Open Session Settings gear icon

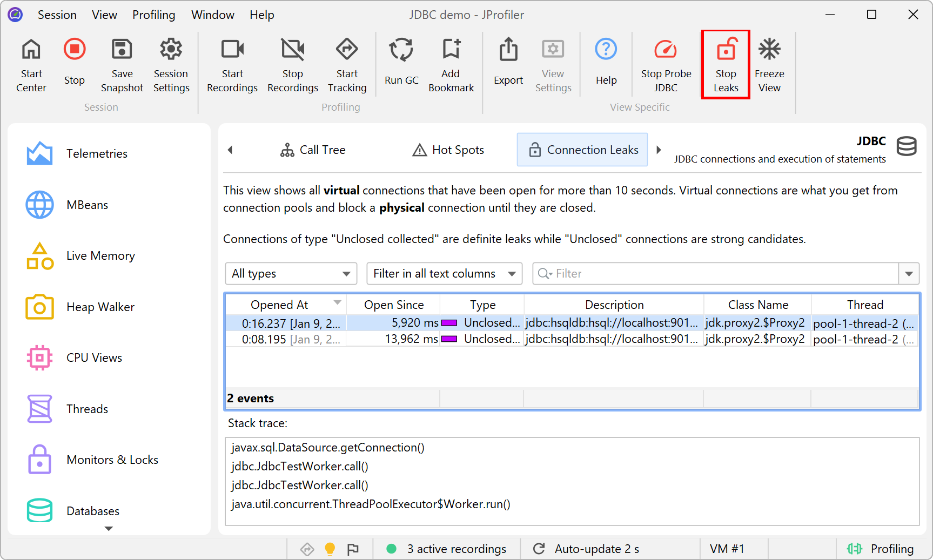point(171,50)
